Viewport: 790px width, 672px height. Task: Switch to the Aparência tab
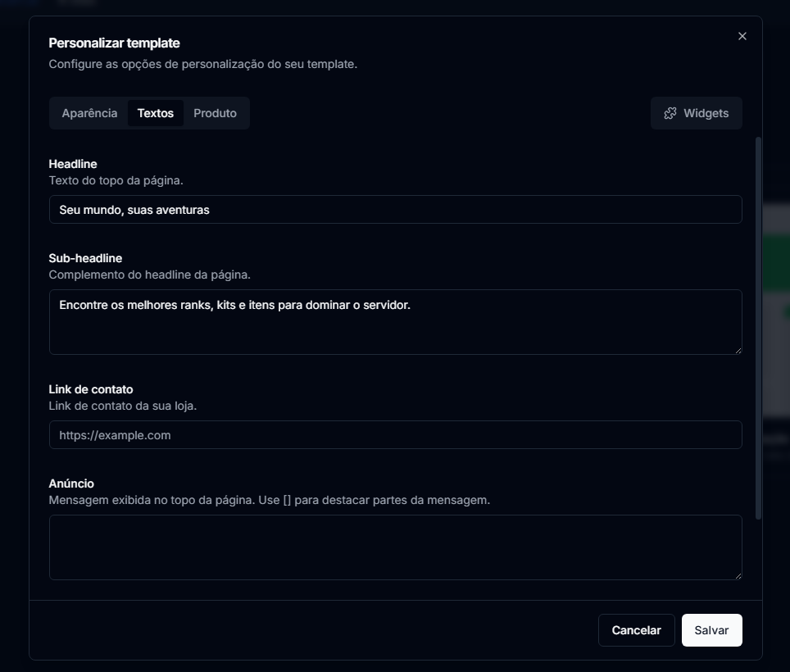(x=89, y=113)
